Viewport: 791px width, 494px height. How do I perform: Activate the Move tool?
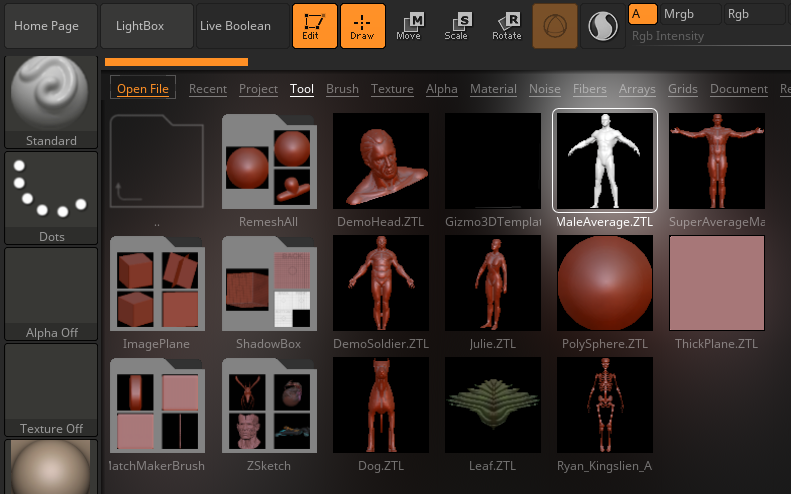click(409, 26)
